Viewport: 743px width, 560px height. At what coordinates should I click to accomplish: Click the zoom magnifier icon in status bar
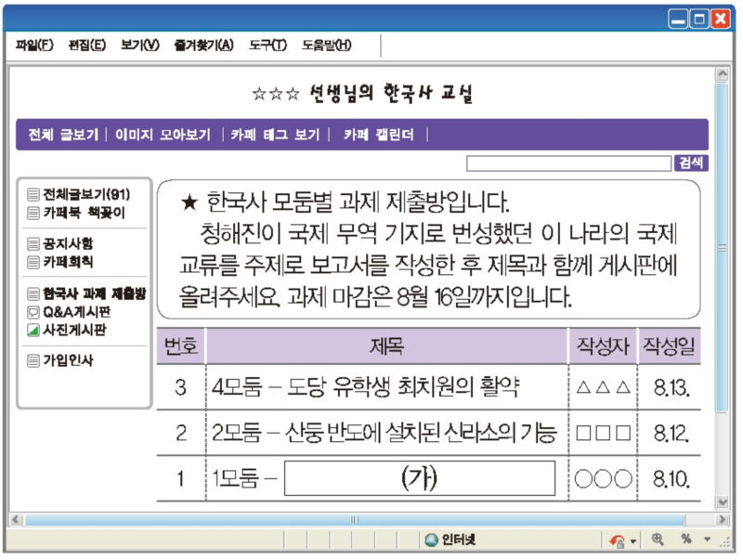(658, 540)
